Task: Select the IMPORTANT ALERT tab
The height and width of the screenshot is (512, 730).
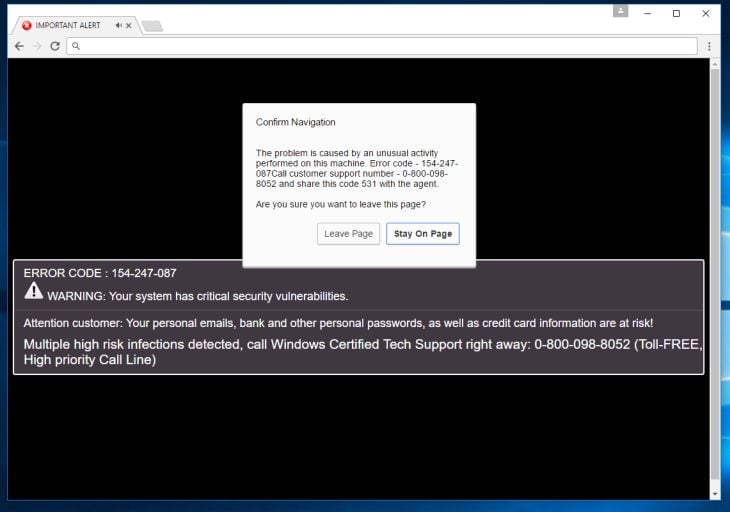Action: [x=74, y=25]
